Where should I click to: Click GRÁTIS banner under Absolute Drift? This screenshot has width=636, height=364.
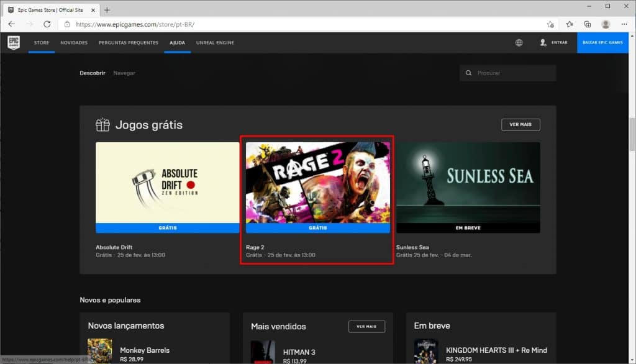(168, 227)
